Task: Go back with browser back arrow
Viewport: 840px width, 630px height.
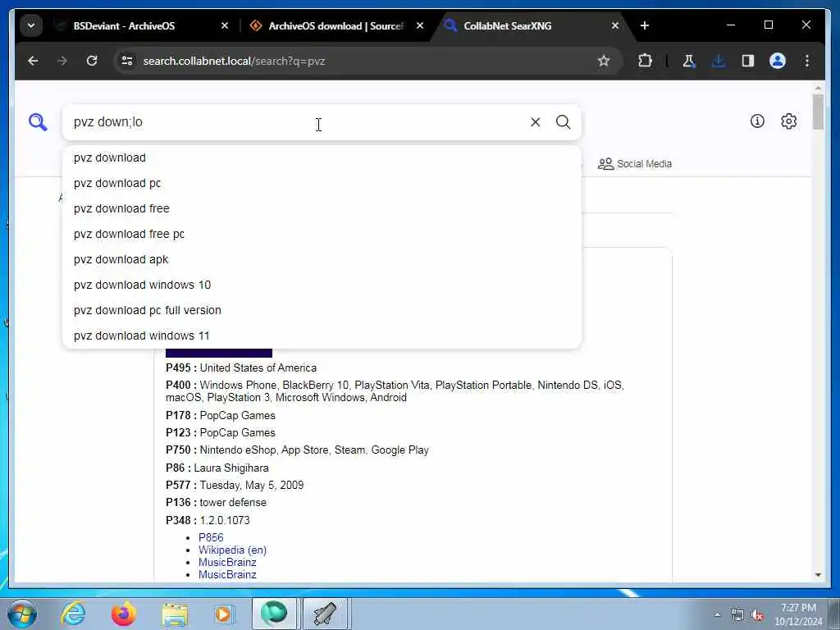Action: (33, 61)
